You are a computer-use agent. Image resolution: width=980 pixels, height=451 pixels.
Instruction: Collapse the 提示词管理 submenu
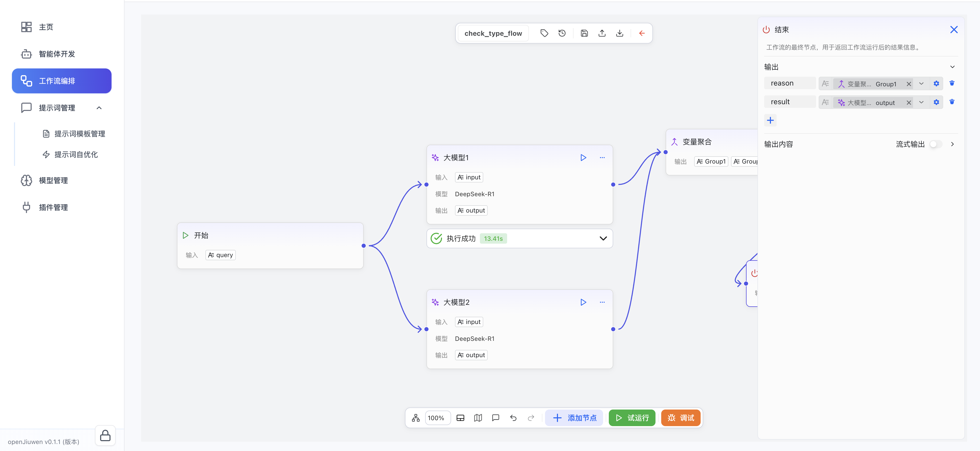[99, 108]
